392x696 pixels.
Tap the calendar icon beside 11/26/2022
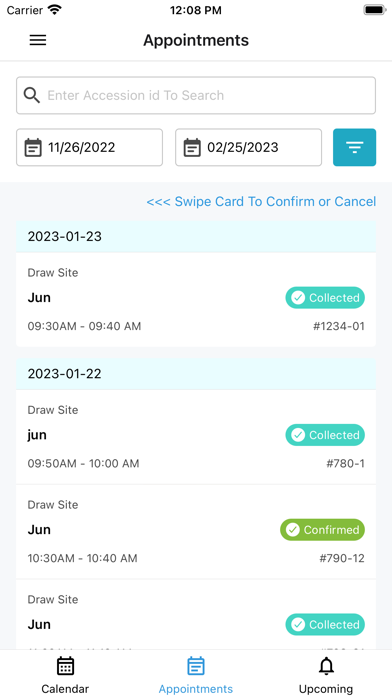click(33, 147)
